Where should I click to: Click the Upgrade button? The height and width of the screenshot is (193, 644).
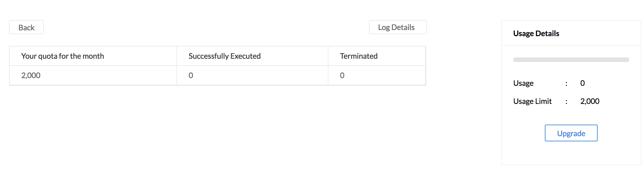click(x=571, y=133)
